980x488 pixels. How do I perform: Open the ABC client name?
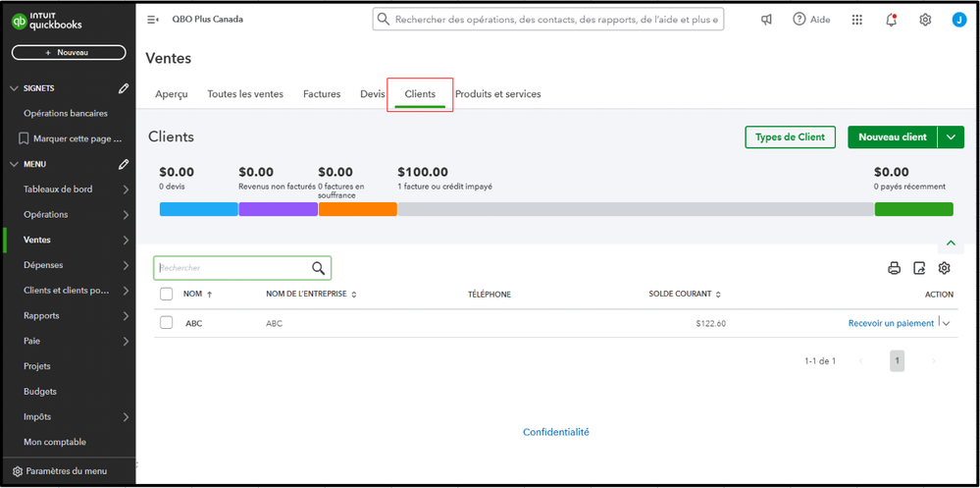pyautogui.click(x=194, y=324)
